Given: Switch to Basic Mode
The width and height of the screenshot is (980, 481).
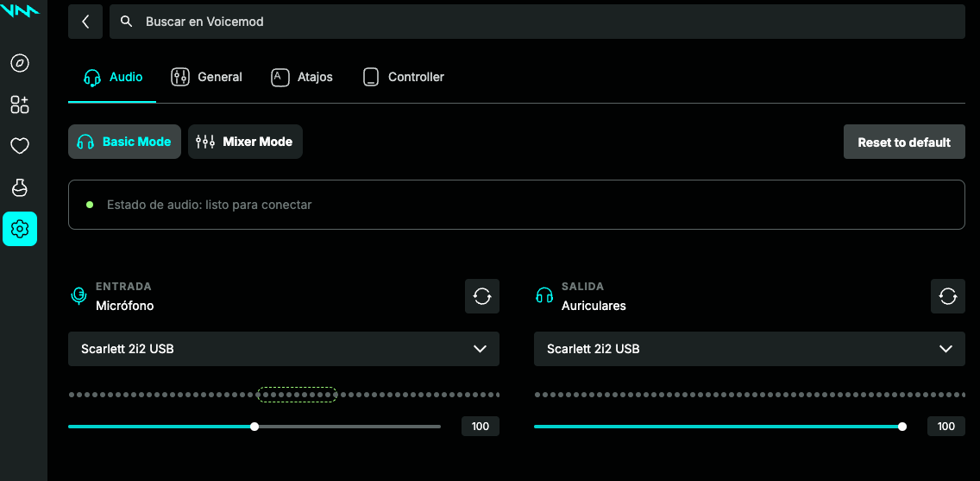Looking at the screenshot, I should point(124,142).
